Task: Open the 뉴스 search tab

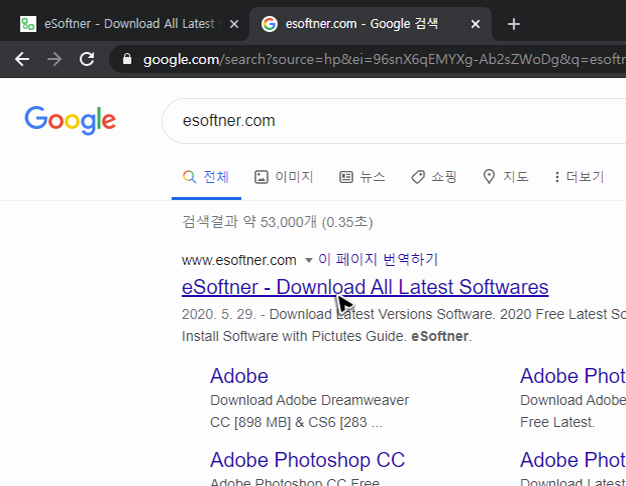Action: click(x=363, y=177)
